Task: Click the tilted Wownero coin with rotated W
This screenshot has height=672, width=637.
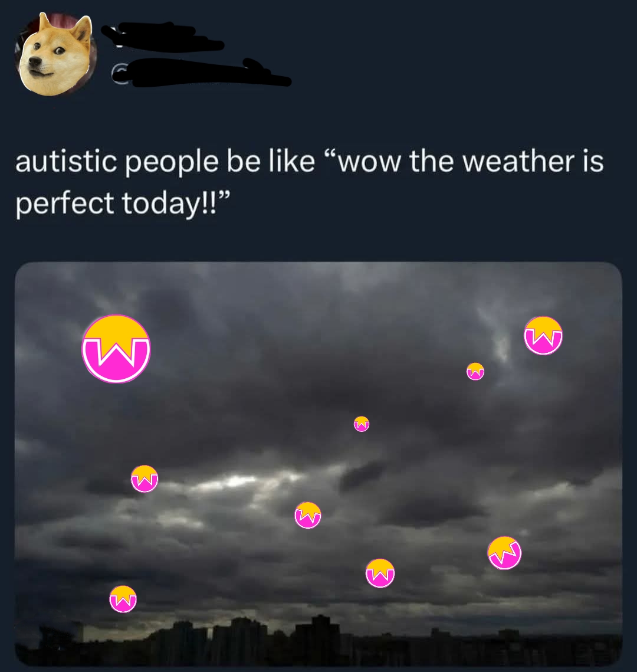Action: tap(505, 553)
